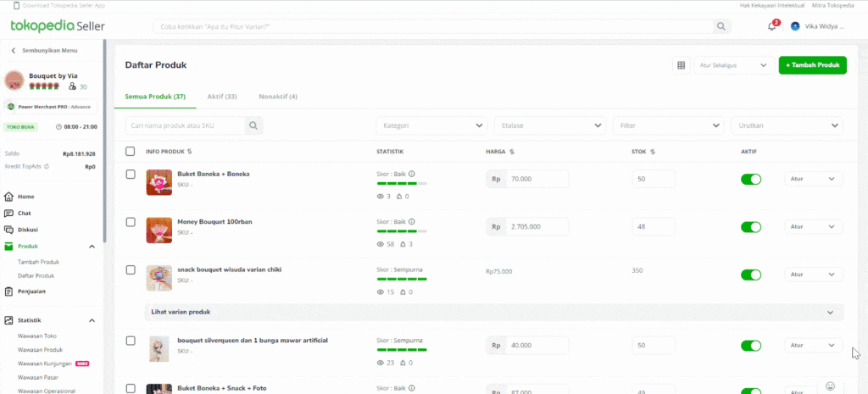Screen dimensions: 868x394
Task: Switch to Nonaktif (4) tab
Action: click(278, 97)
